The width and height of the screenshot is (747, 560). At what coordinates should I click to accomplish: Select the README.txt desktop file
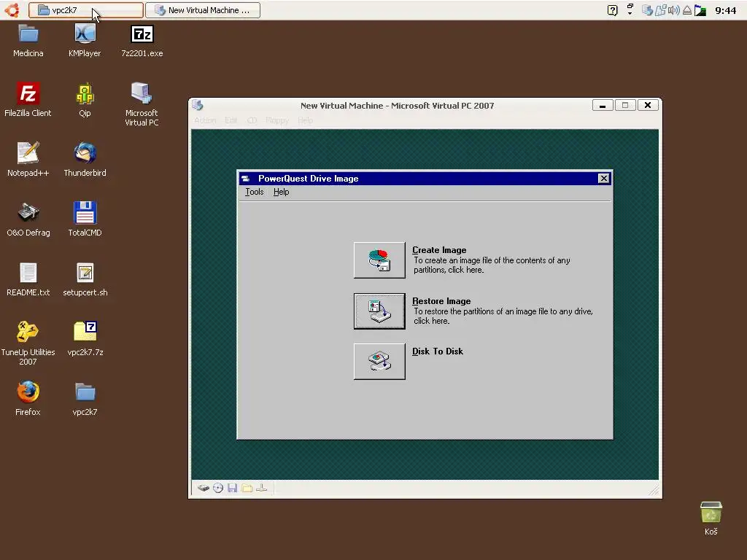pos(28,279)
